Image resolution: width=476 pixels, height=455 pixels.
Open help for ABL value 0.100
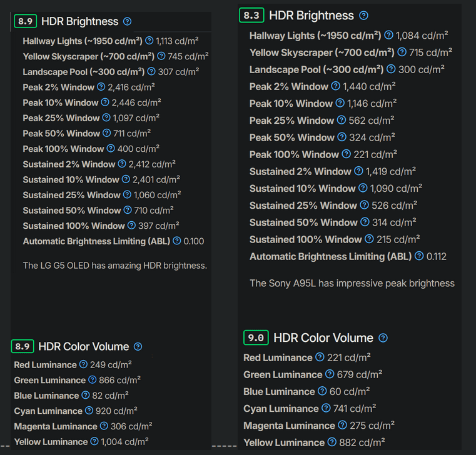click(176, 241)
